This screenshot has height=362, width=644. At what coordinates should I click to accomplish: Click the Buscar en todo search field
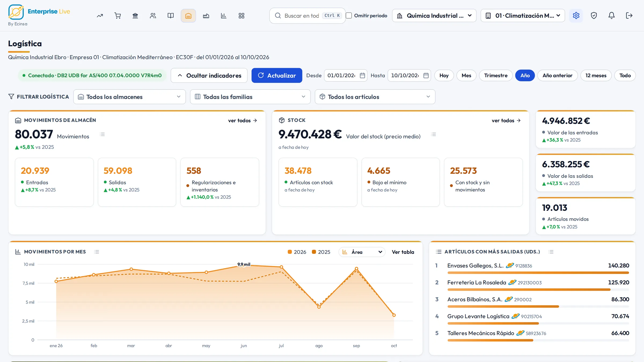[307, 16]
